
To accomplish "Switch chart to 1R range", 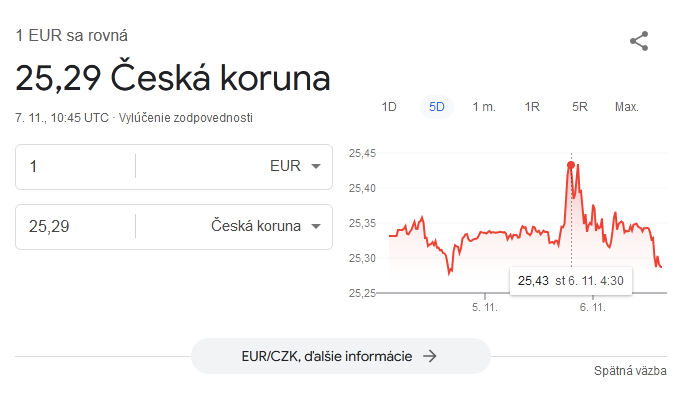I will 532,107.
